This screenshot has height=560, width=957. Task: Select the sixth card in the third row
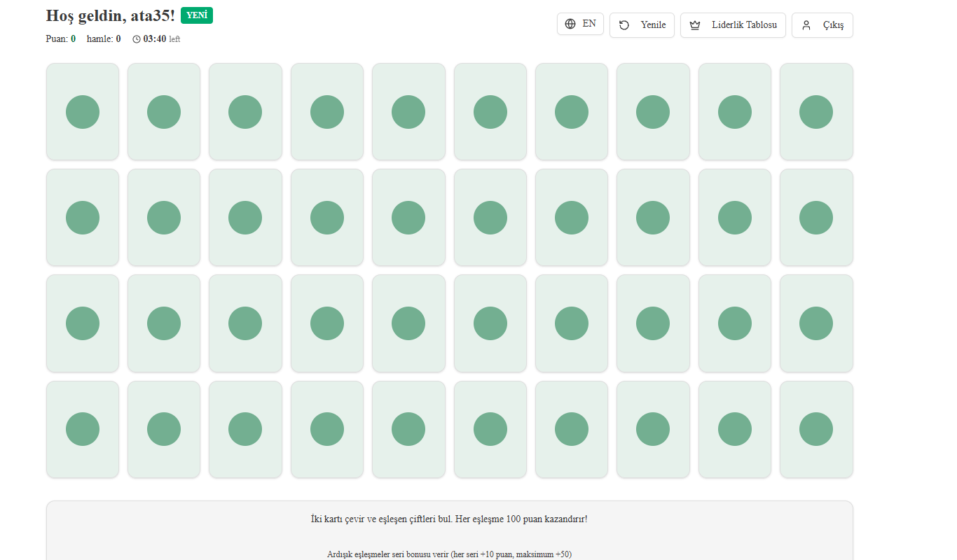click(490, 323)
